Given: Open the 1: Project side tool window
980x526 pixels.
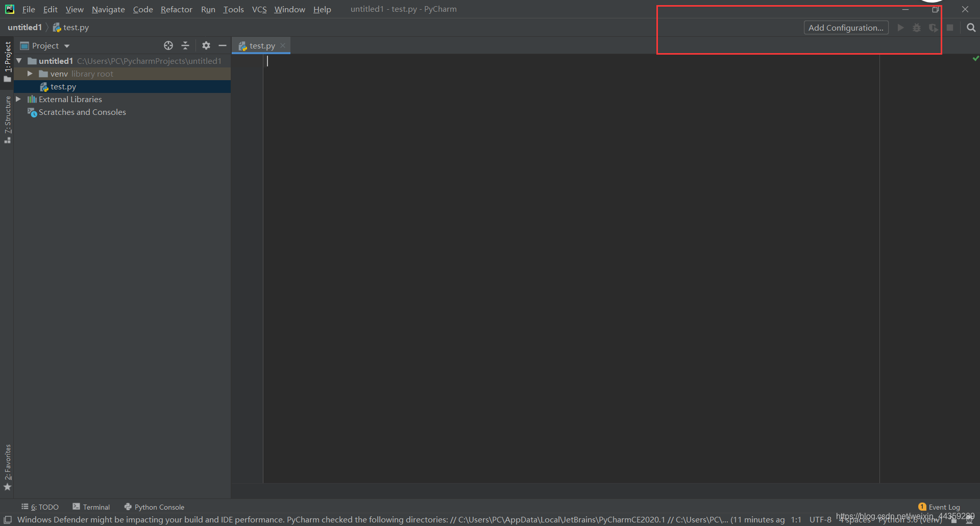Looking at the screenshot, I should click(x=7, y=62).
